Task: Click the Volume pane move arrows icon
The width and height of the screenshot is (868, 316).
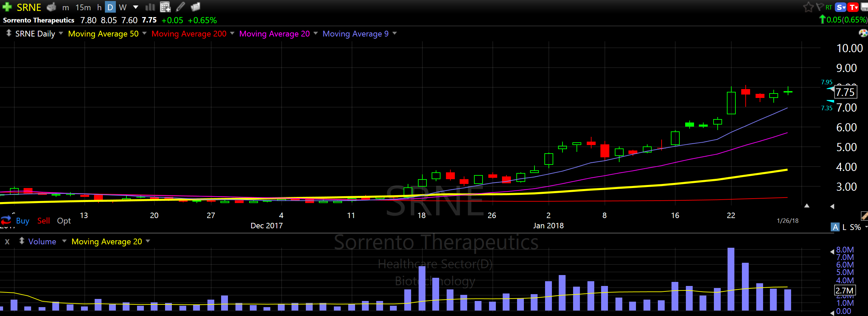Action: coord(22,241)
